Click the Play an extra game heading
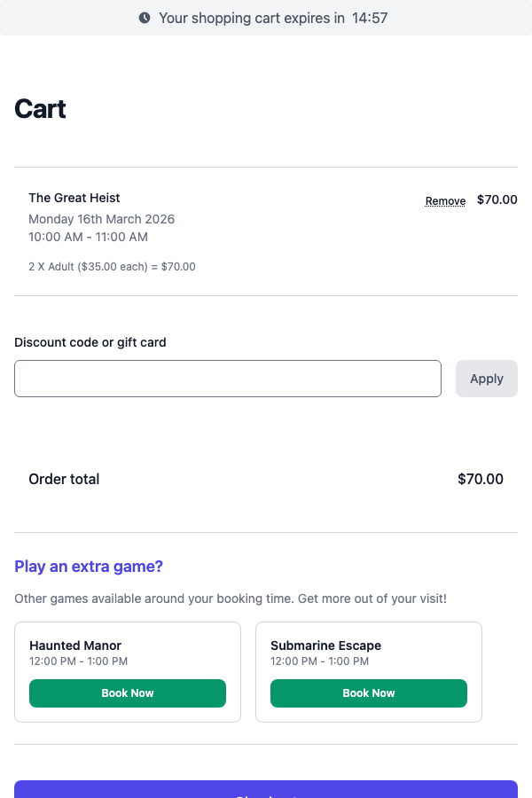The height and width of the screenshot is (798, 532). pyautogui.click(x=89, y=566)
